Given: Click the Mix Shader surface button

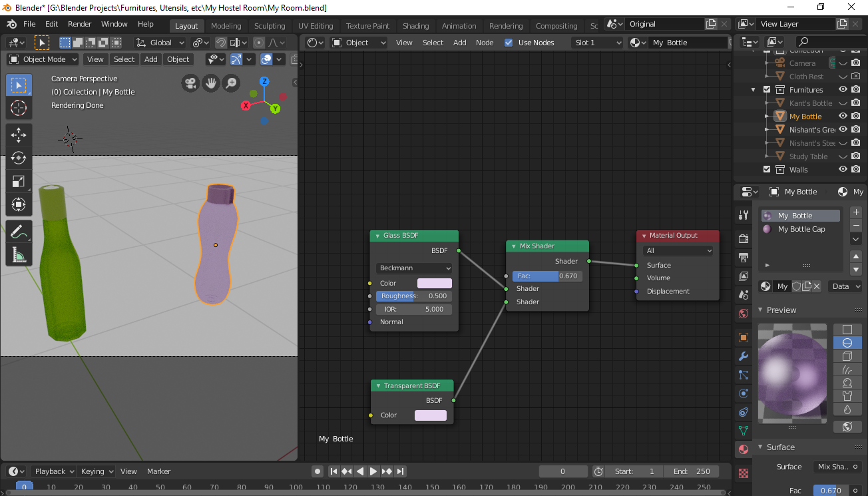Looking at the screenshot, I should click(x=837, y=467).
